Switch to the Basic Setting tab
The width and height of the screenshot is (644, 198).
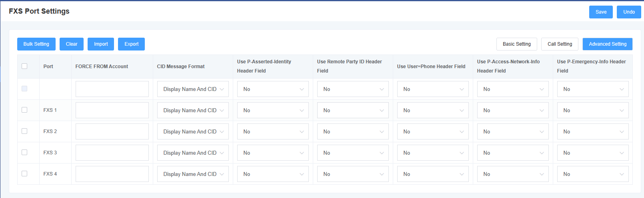pyautogui.click(x=517, y=44)
